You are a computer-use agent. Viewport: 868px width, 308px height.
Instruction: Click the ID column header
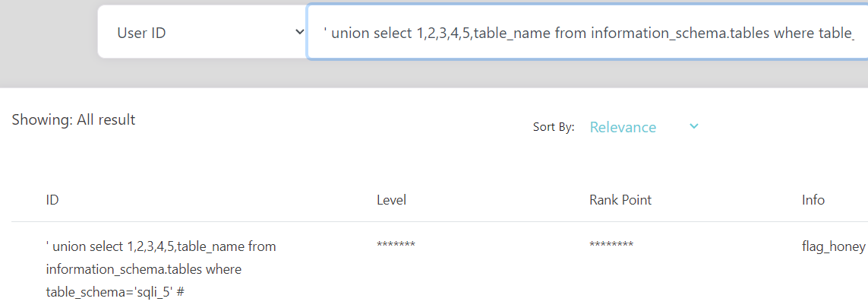point(52,200)
